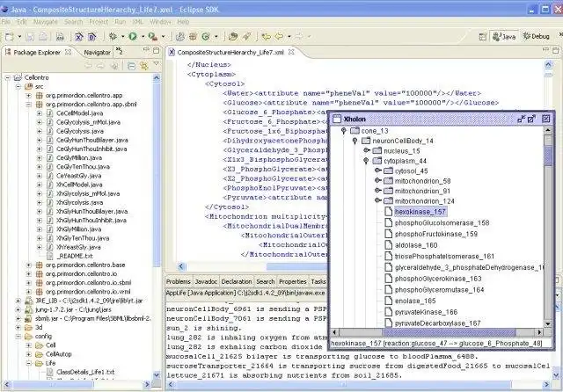Open XhCellModel.java in Package Explorer
Screen dimensions: 563x392
(79, 185)
